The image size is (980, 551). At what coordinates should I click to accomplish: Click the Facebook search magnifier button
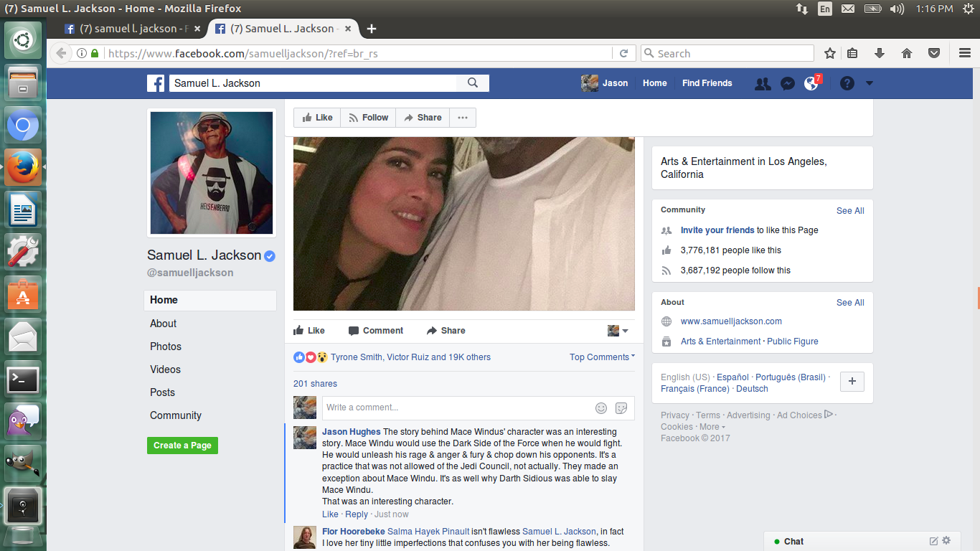click(x=473, y=83)
